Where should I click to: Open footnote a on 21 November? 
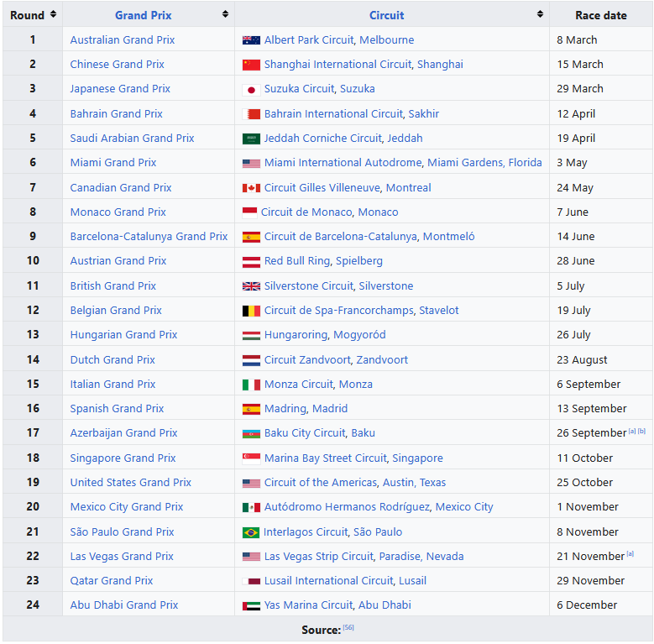630,554
